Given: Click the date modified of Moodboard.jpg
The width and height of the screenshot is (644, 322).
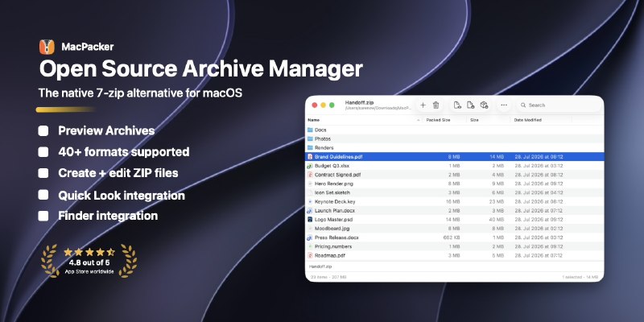Looking at the screenshot, I should [539, 229].
